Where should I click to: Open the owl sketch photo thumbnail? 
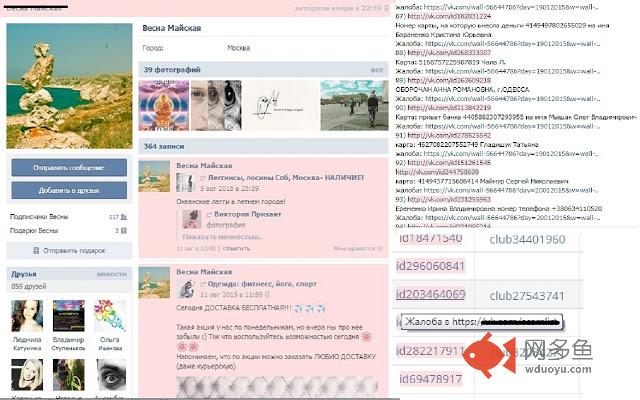[281, 105]
